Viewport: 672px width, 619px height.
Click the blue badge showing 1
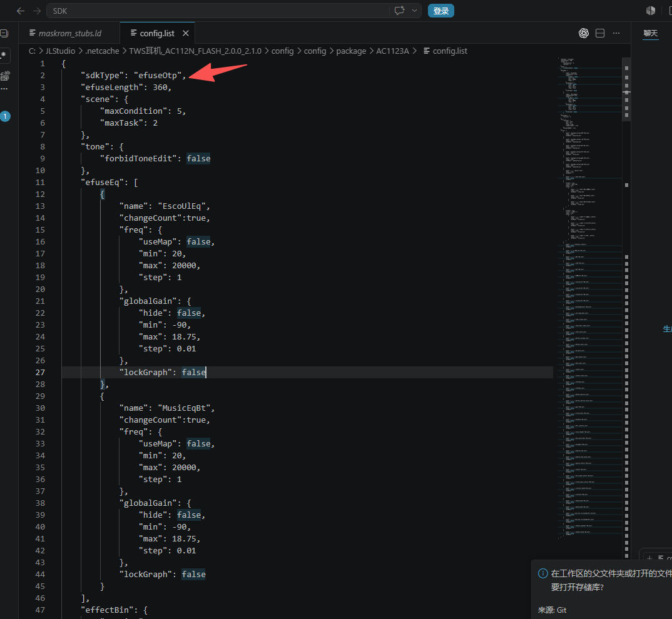5,116
